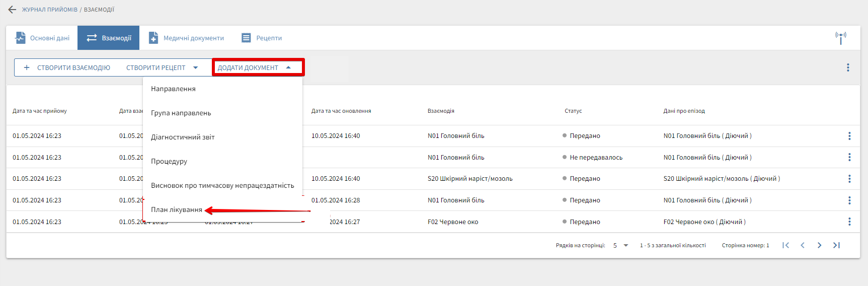868x286 pixels.
Task: Click Дані про епізод column header
Action: coord(684,111)
